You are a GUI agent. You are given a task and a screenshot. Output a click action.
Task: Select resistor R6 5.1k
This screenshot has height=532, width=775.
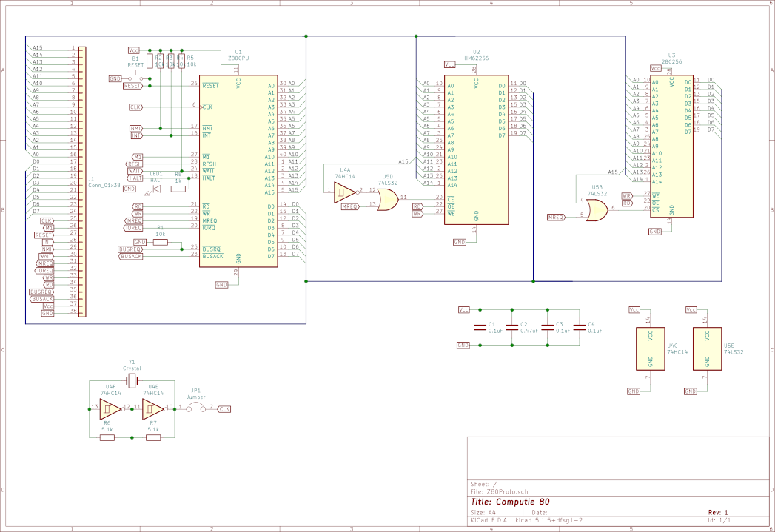point(107,437)
